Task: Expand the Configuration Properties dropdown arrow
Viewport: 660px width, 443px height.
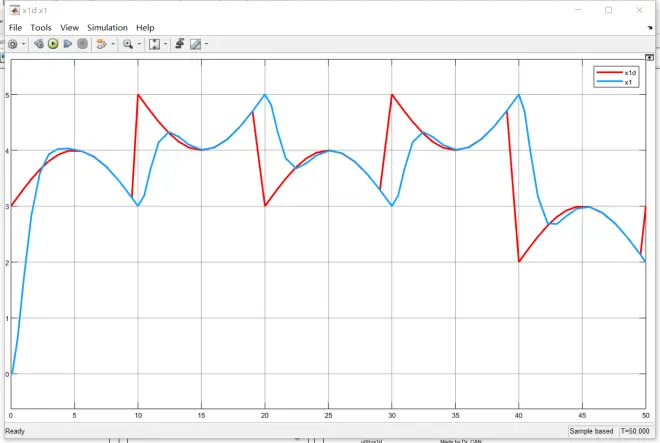Action: tap(23, 44)
